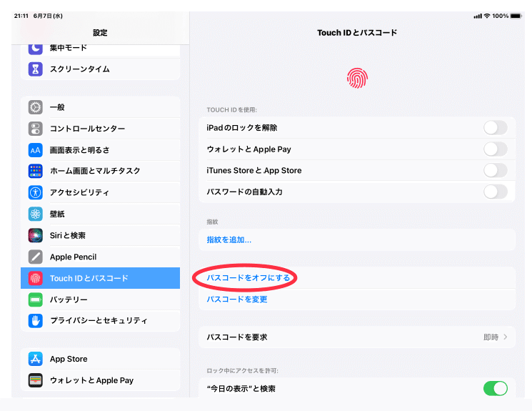Tap the 設定 sidebar title
Screen dimensions: 532x411
coord(100,33)
